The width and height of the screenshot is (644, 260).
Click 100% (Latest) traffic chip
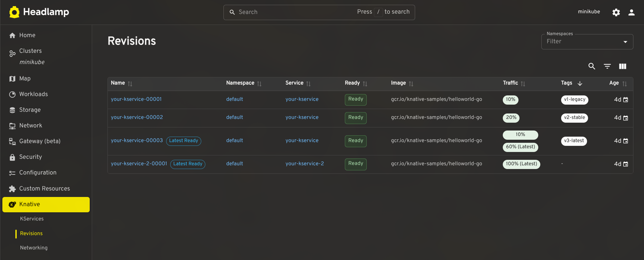coord(521,164)
